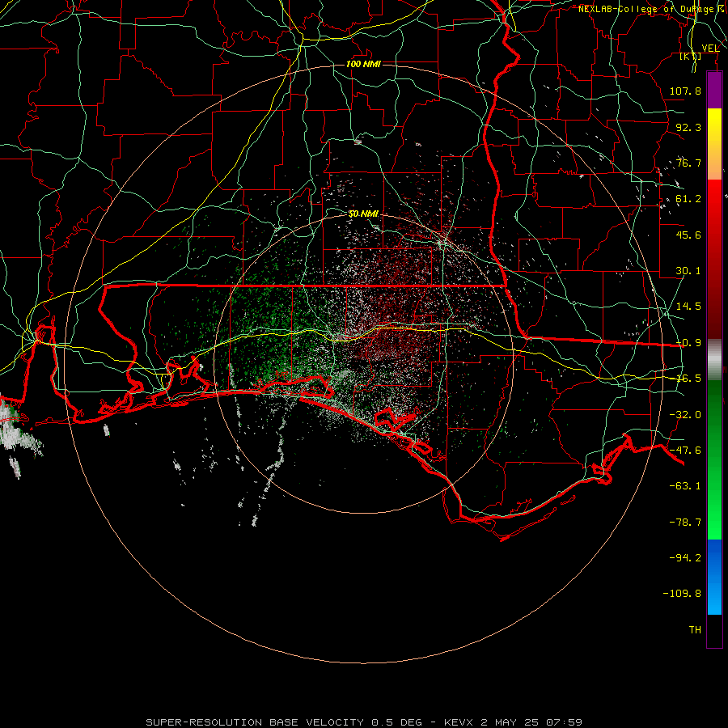Click the purple segment of the color bar
This screenshot has height=728, width=728.
tap(714, 91)
